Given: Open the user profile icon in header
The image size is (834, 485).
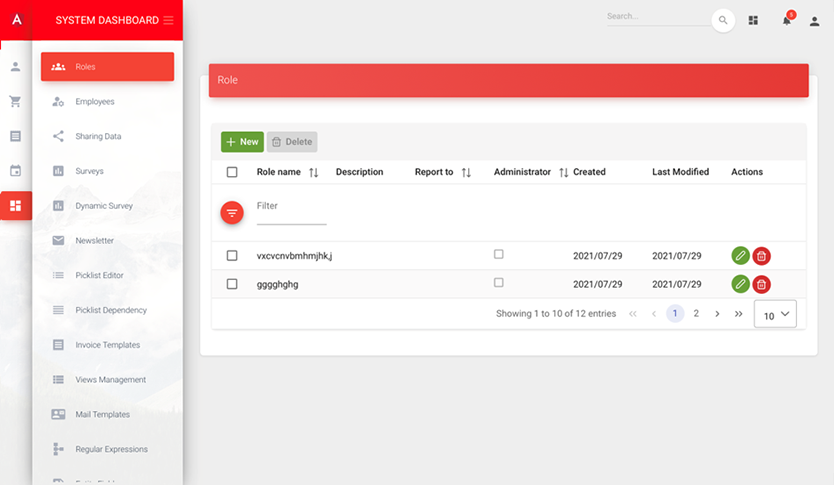Looking at the screenshot, I should 814,21.
